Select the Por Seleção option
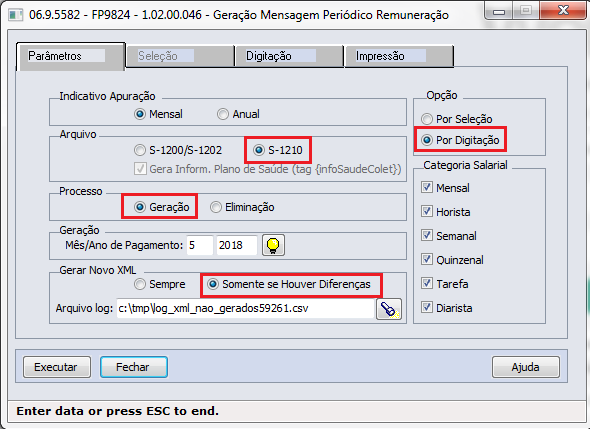This screenshot has width=590, height=429. [x=457, y=119]
